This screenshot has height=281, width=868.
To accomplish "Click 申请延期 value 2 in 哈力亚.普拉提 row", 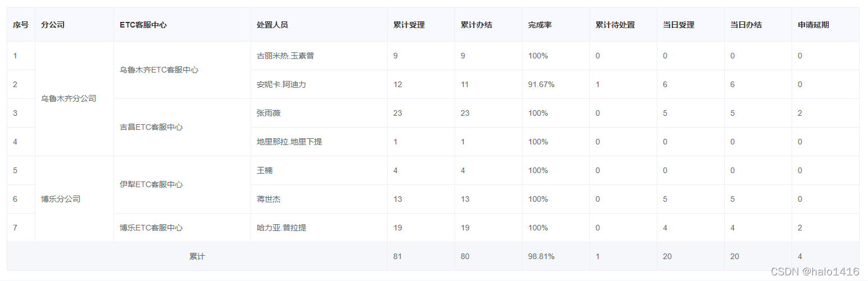I will tap(800, 228).
